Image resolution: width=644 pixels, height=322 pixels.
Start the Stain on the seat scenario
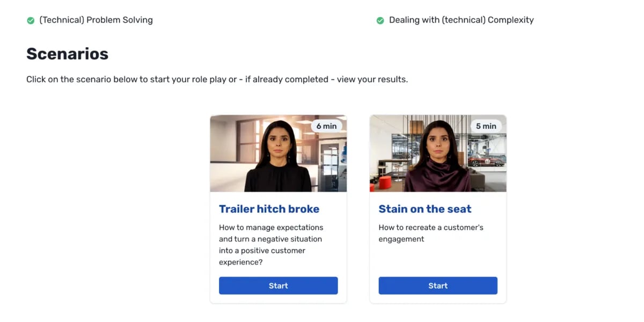[x=437, y=286]
